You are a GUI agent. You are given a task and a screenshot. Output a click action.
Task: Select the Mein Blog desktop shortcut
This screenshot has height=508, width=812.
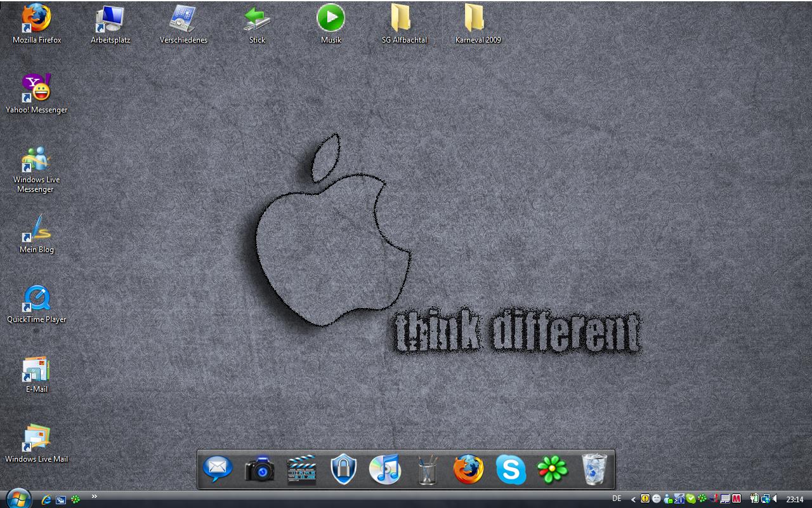37,234
